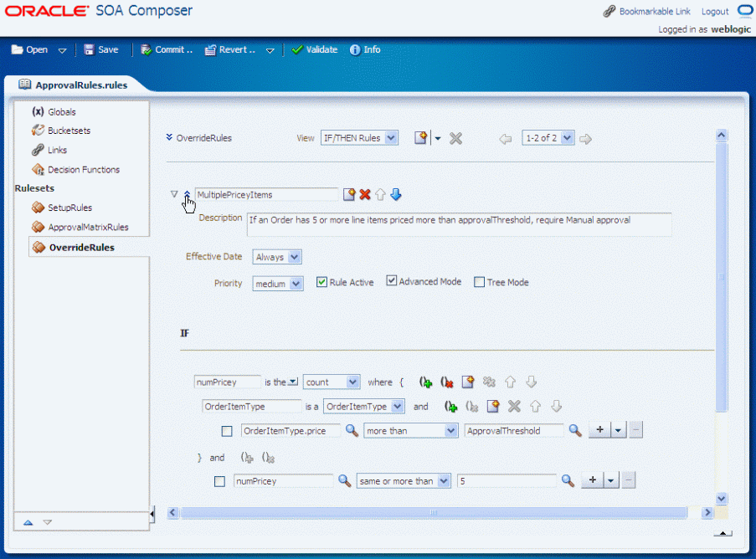Enable the Tree Mode checkbox
Viewport: 756px width, 559px height.
479,282
